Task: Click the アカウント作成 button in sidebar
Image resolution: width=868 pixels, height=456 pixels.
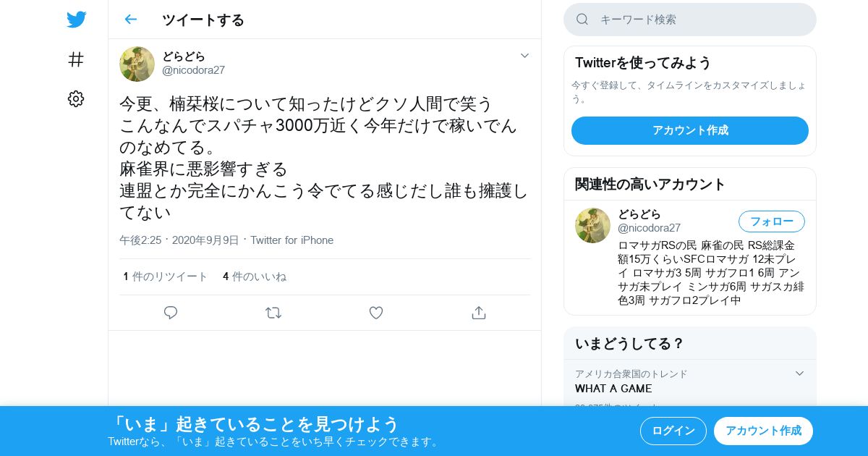Action: [690, 130]
